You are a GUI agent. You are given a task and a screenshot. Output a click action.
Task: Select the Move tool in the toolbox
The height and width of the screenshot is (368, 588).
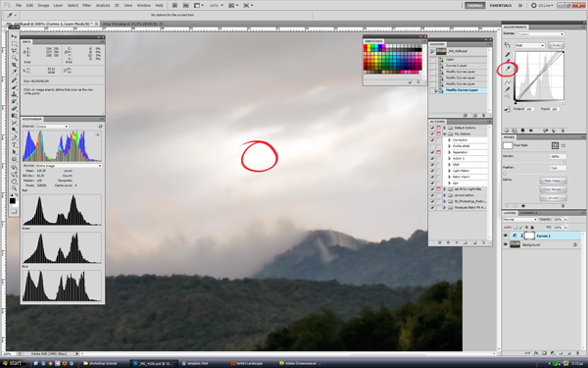(14, 36)
